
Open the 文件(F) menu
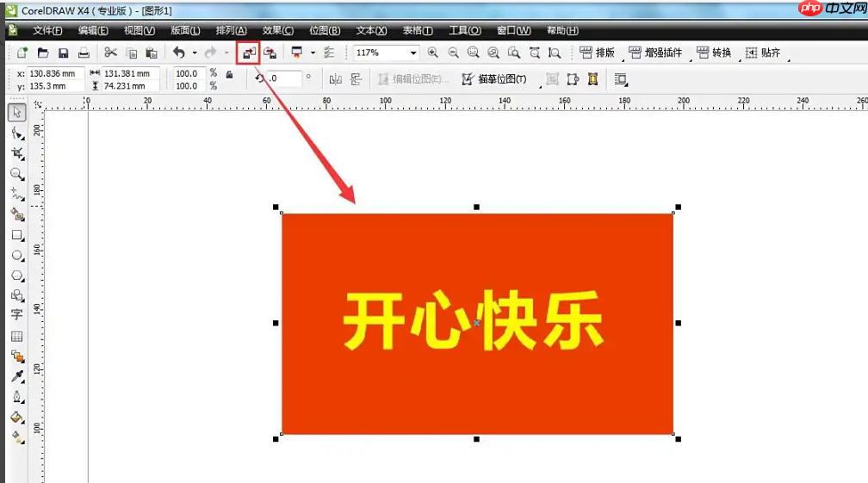tap(47, 30)
